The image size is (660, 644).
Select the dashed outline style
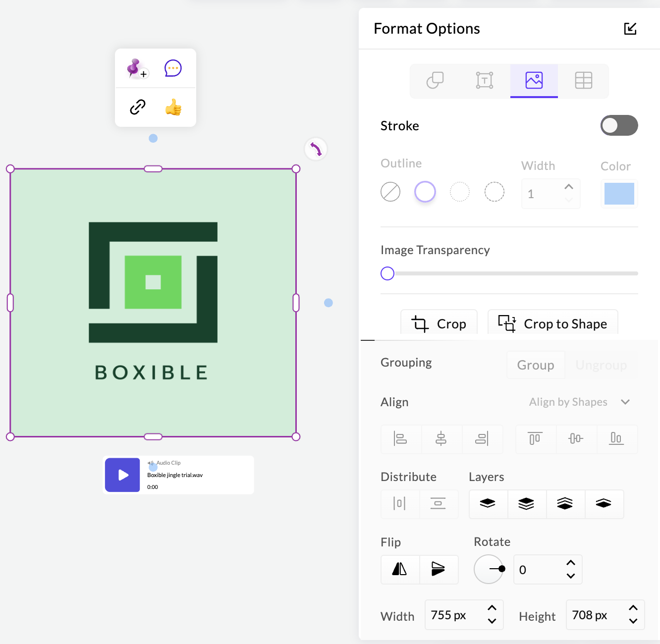495,192
